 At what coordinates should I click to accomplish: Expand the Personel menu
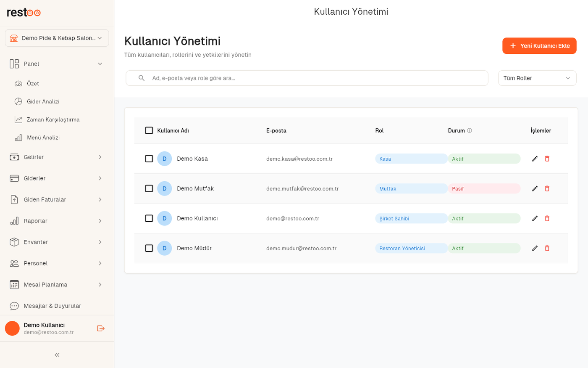(57, 263)
